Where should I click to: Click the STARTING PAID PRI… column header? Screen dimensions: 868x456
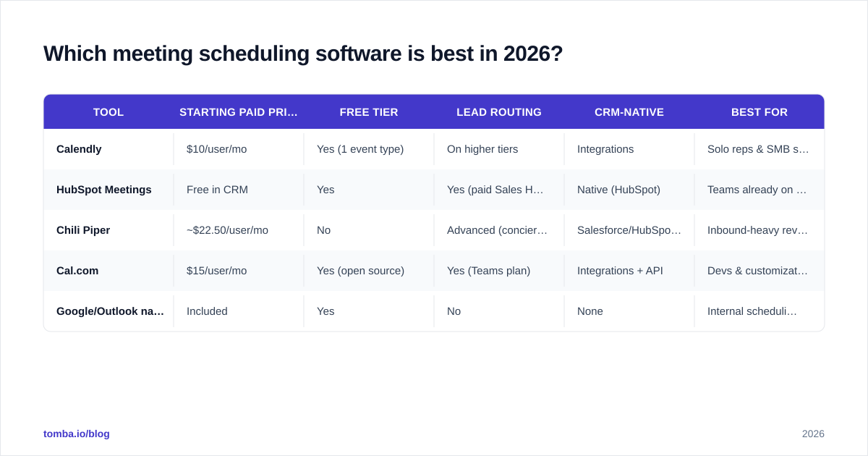pyautogui.click(x=239, y=112)
